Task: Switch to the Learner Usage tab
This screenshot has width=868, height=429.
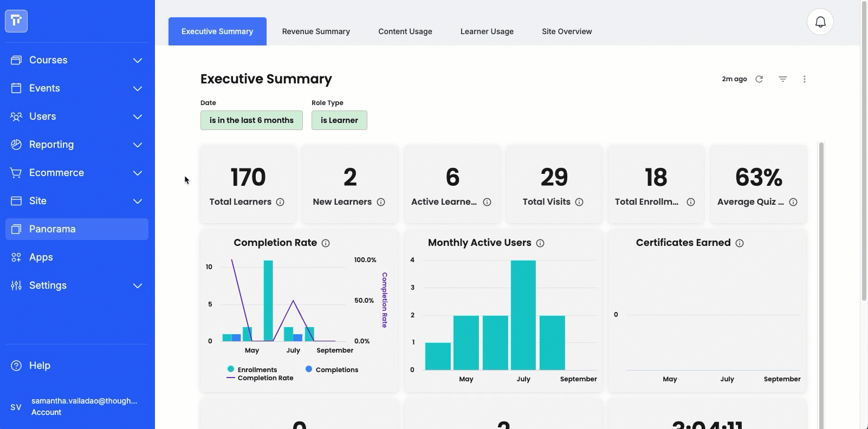Action: (x=487, y=31)
